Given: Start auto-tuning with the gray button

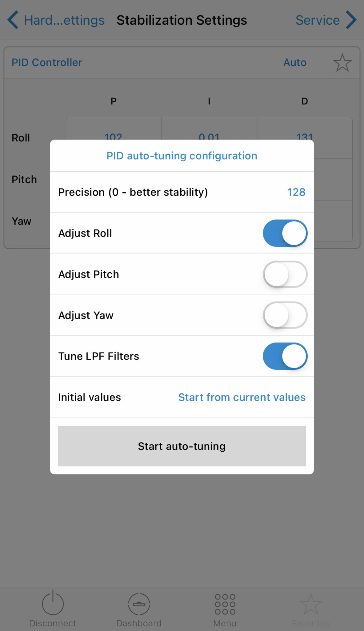Looking at the screenshot, I should coord(182,446).
